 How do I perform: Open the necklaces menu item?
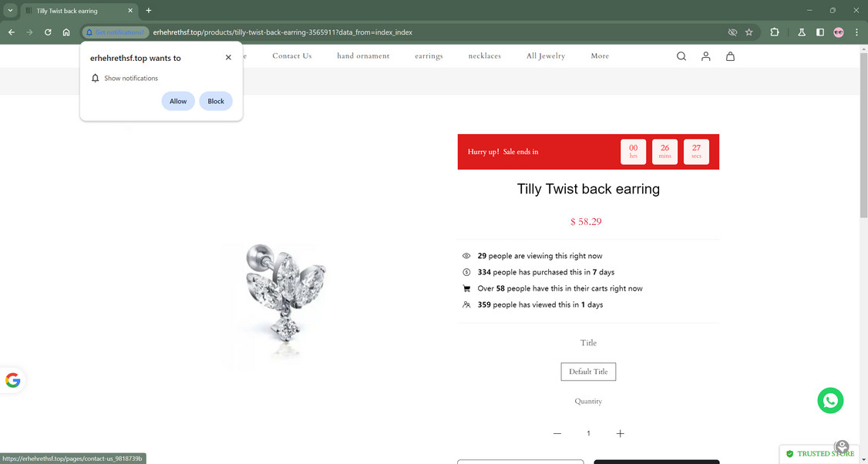click(484, 56)
